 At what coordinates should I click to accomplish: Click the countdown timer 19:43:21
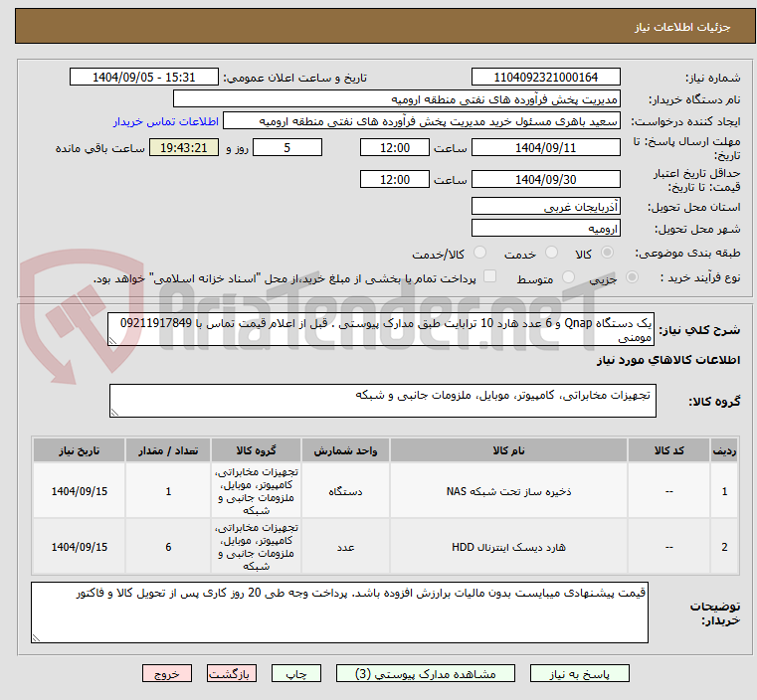click(184, 147)
